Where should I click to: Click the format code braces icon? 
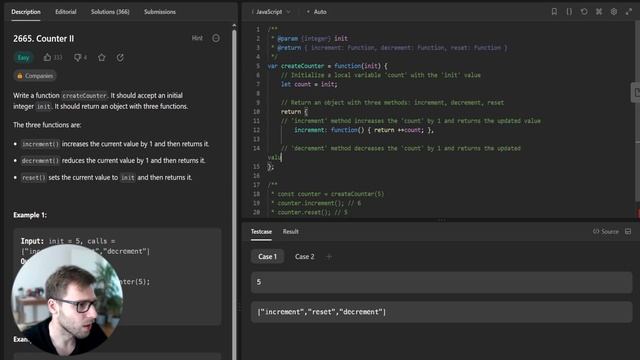tap(569, 12)
